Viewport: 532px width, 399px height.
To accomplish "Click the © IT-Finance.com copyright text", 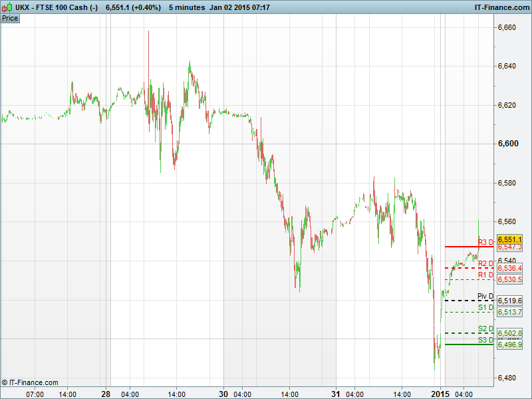I will tap(30, 382).
